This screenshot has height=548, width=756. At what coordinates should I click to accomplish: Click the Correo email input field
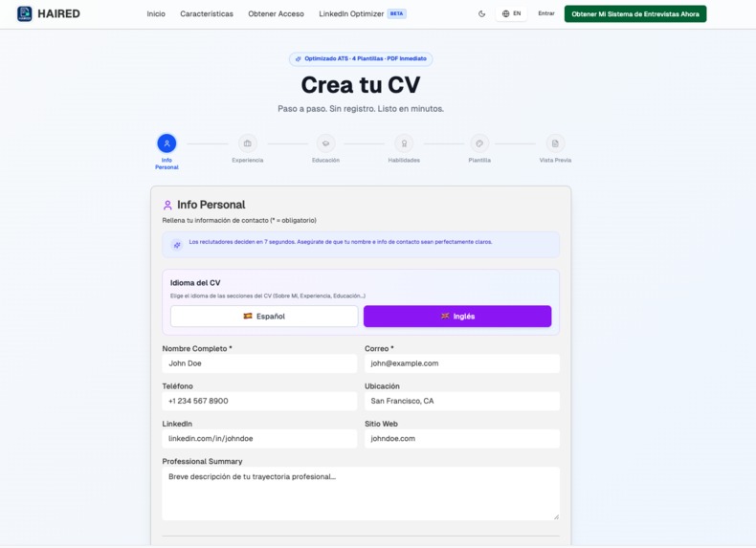click(x=462, y=363)
